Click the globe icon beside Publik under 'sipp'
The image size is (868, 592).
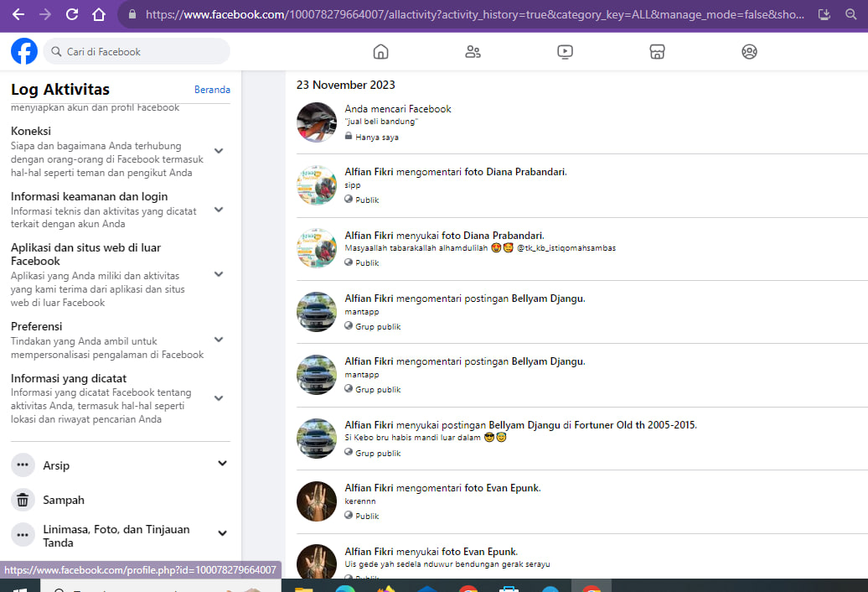[349, 199]
